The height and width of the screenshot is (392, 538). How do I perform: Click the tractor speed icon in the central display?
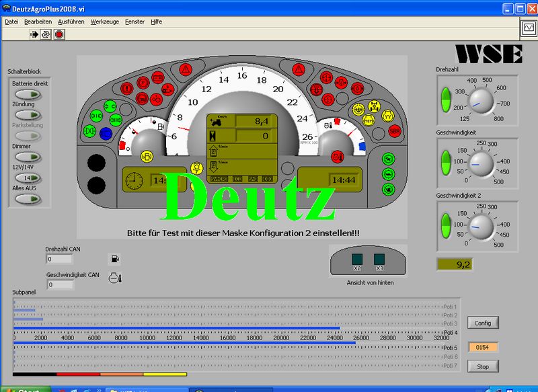tap(216, 122)
